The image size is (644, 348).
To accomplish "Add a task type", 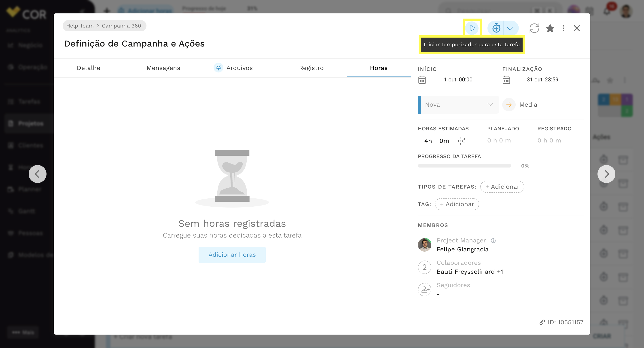I will click(x=502, y=187).
